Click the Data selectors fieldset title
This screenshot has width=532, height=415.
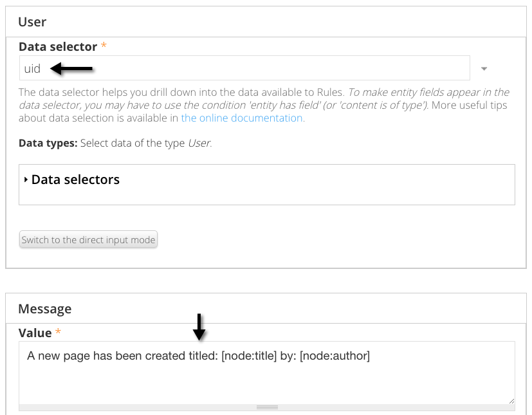[75, 180]
